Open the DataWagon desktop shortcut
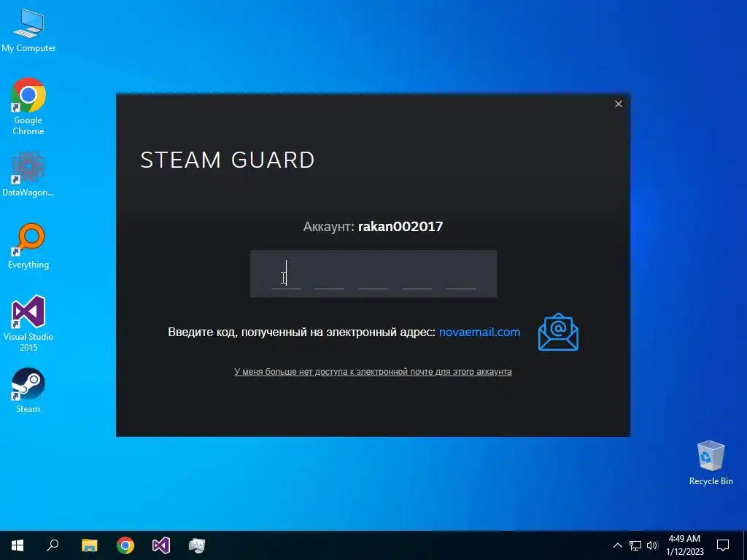Viewport: 747px width, 560px height. [x=28, y=174]
